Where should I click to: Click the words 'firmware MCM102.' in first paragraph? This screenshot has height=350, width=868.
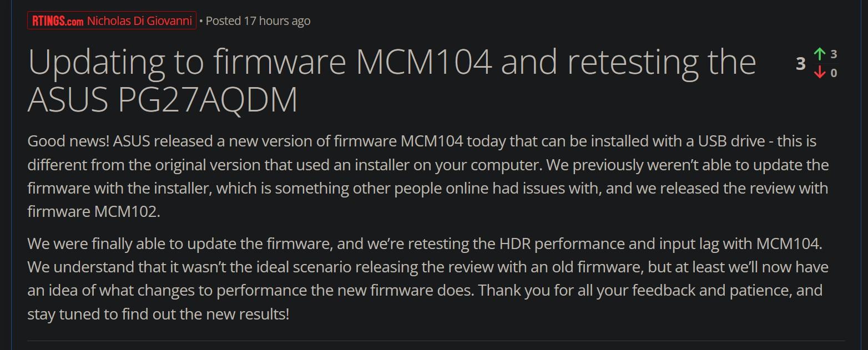(x=94, y=212)
